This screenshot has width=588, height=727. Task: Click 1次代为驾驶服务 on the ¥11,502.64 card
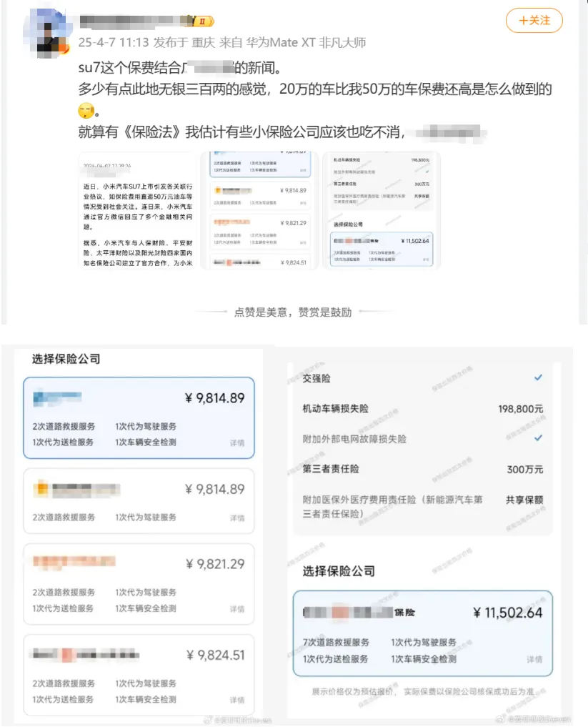(424, 642)
